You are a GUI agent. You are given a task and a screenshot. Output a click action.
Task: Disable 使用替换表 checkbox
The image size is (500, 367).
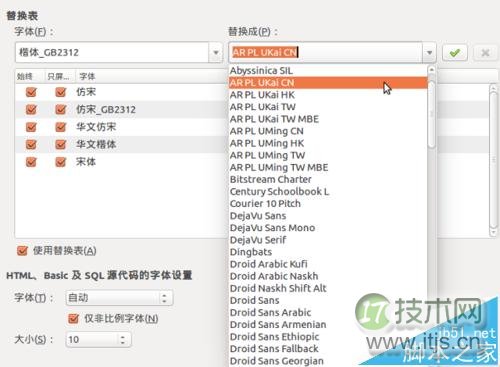22,251
